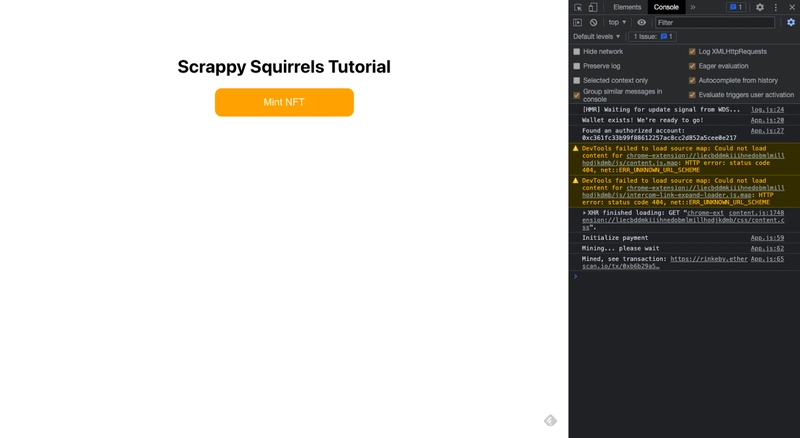Open the App.js:65 source link
800x438 pixels.
[767, 259]
